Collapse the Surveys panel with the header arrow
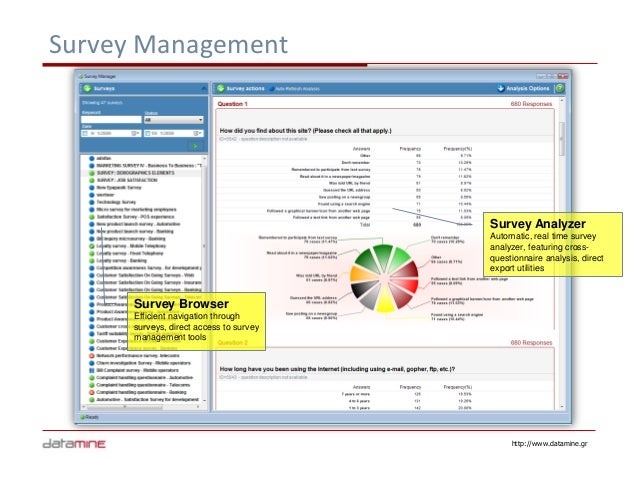The image size is (638, 479). (204, 88)
